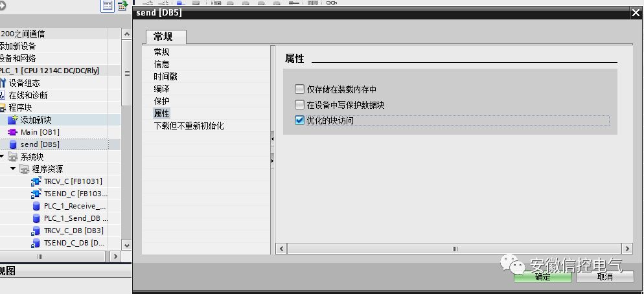Click project tree scroll up arrow
Viewport: 644px width, 294px height.
click(126, 34)
